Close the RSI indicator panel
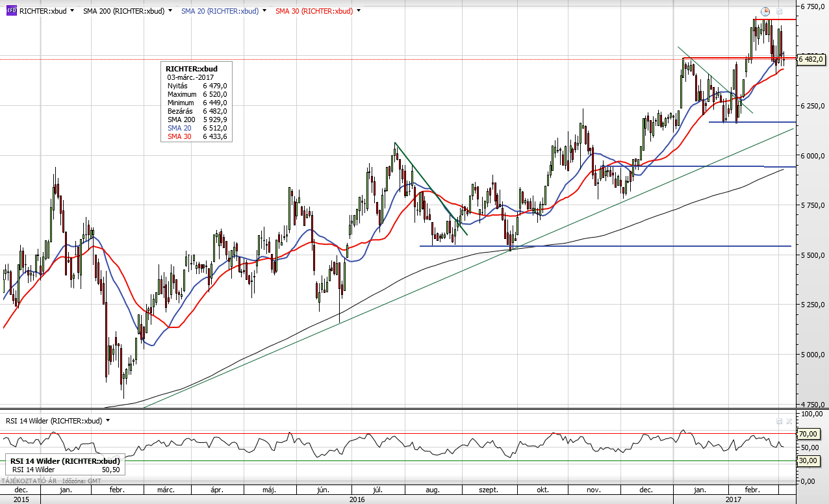This screenshot has height=504, width=829. 789,421
